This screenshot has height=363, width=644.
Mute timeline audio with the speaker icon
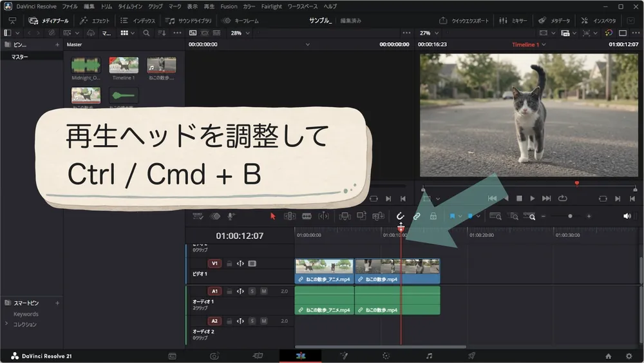(627, 216)
